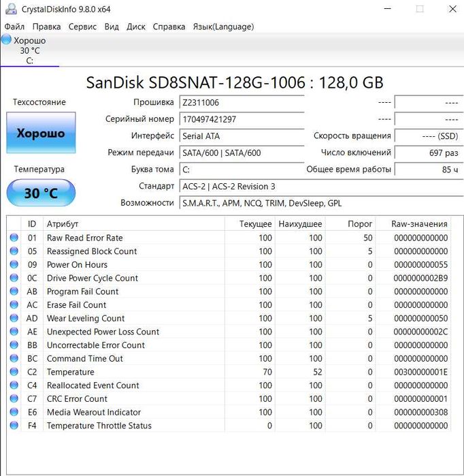Click status orb of Temperature attribute row
Screen dimensions: 464x476
click(x=14, y=372)
